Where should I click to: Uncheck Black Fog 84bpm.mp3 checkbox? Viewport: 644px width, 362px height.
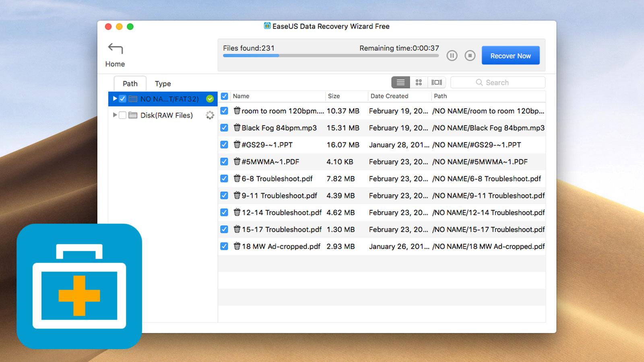(225, 128)
